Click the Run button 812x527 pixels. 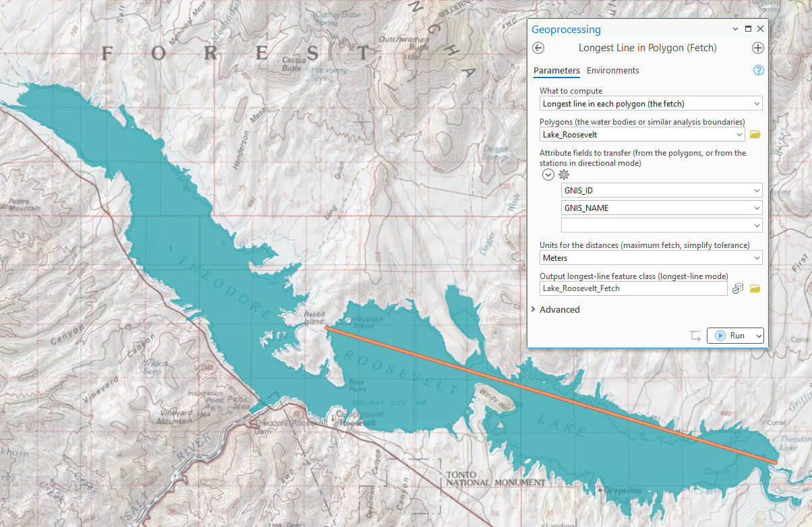730,336
